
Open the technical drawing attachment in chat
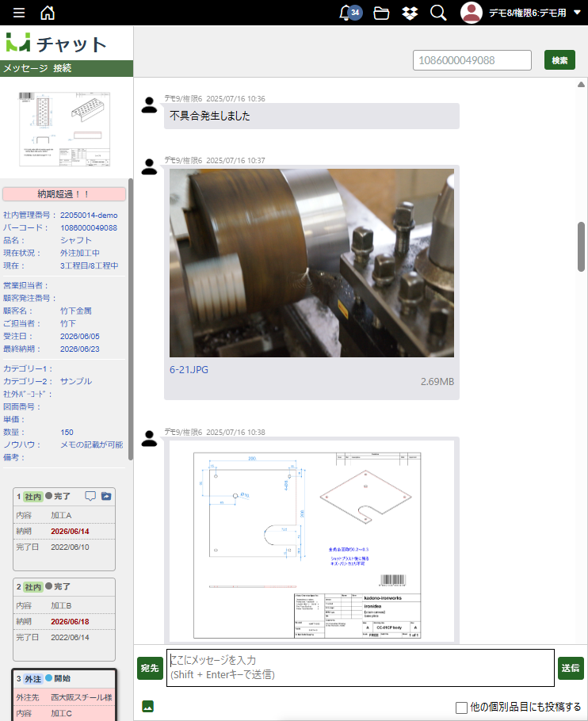point(311,541)
